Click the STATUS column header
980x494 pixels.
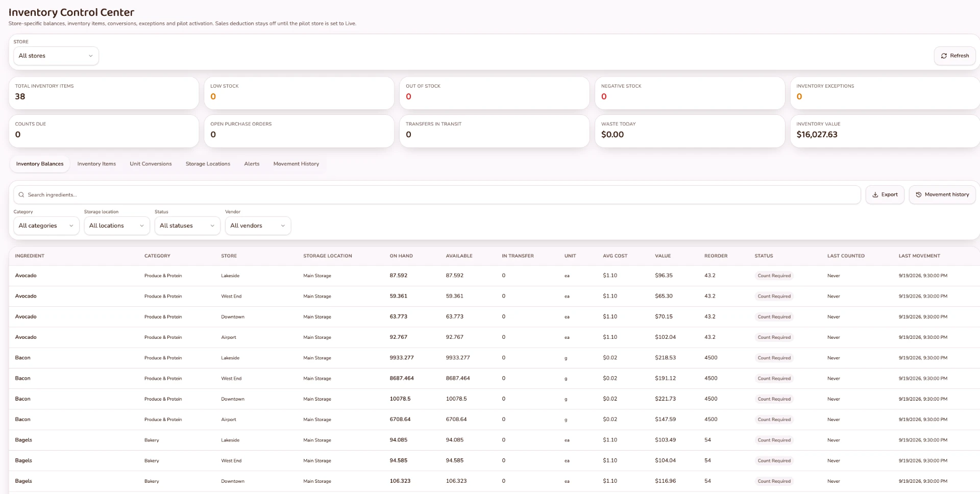(x=764, y=256)
